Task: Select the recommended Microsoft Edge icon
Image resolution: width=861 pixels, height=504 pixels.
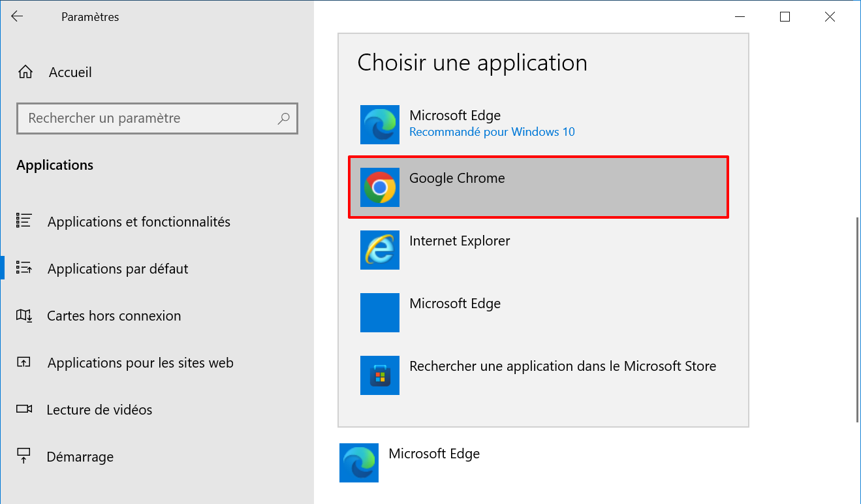Action: [x=380, y=125]
